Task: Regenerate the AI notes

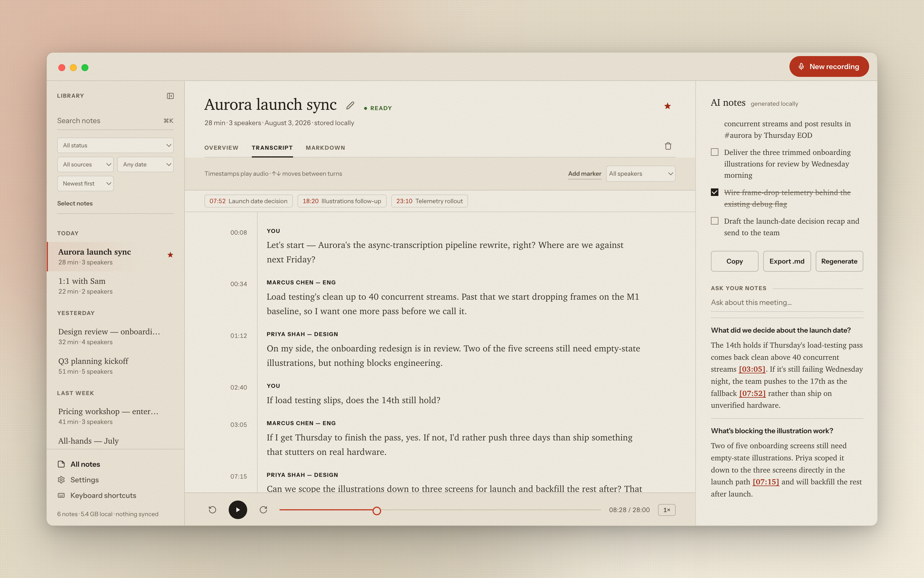Action: click(x=839, y=261)
